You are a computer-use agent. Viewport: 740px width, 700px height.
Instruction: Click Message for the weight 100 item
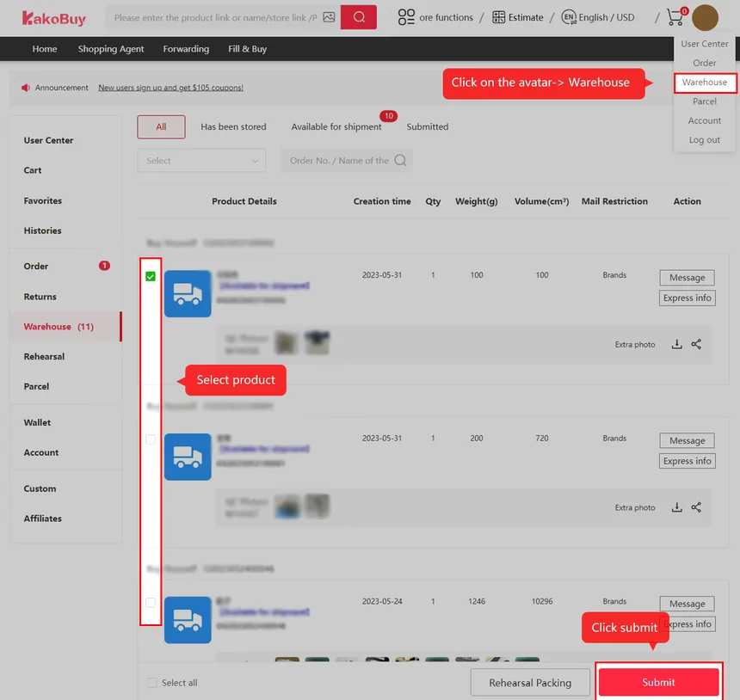(688, 278)
